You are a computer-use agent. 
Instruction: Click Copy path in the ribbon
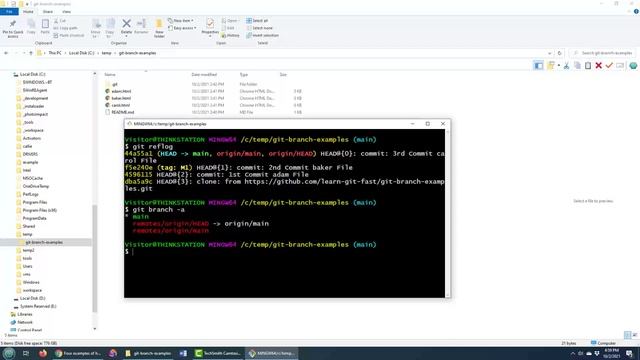[65, 28]
